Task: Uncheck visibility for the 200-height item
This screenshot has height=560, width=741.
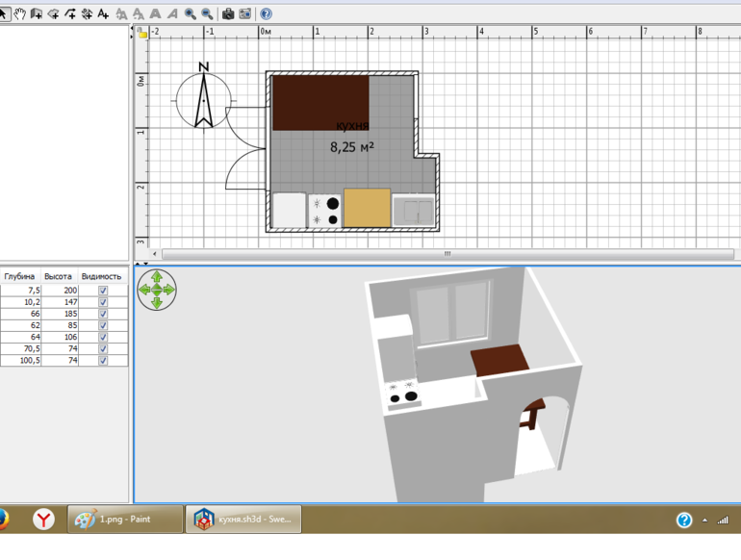Action: point(103,290)
